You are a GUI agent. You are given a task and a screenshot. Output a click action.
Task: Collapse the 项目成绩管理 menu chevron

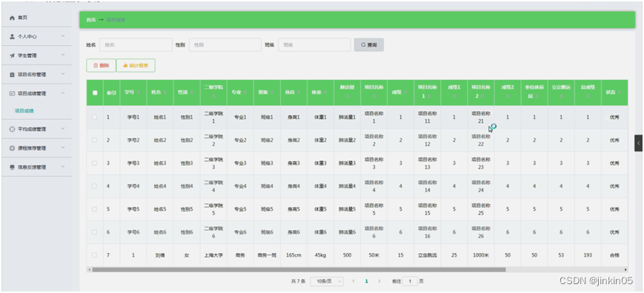(x=63, y=93)
